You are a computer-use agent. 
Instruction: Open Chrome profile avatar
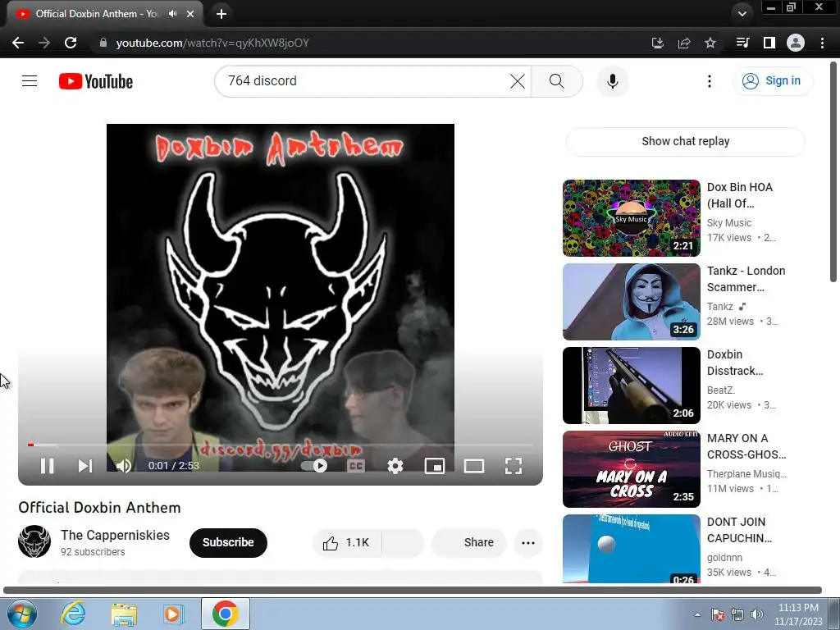pyautogui.click(x=796, y=43)
